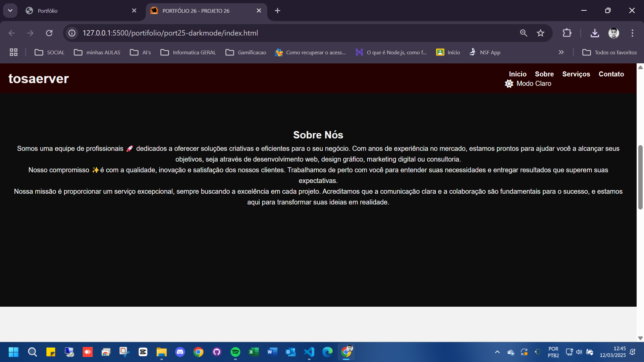Open CapCut from the taskbar

[x=143, y=352]
